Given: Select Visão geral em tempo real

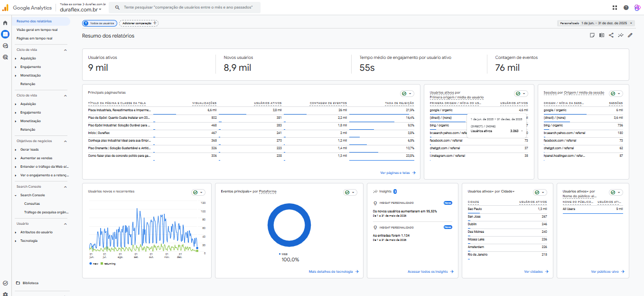Looking at the screenshot, I should click(x=37, y=29).
